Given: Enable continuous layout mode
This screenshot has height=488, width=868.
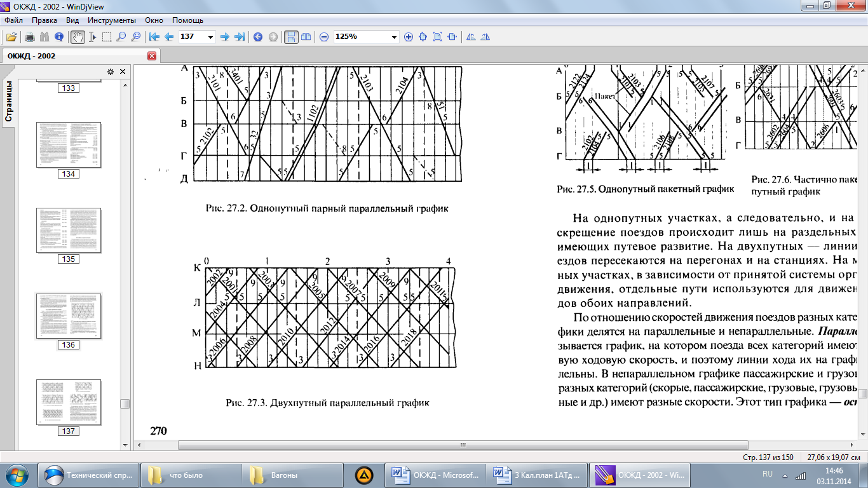Looking at the screenshot, I should 291,37.
